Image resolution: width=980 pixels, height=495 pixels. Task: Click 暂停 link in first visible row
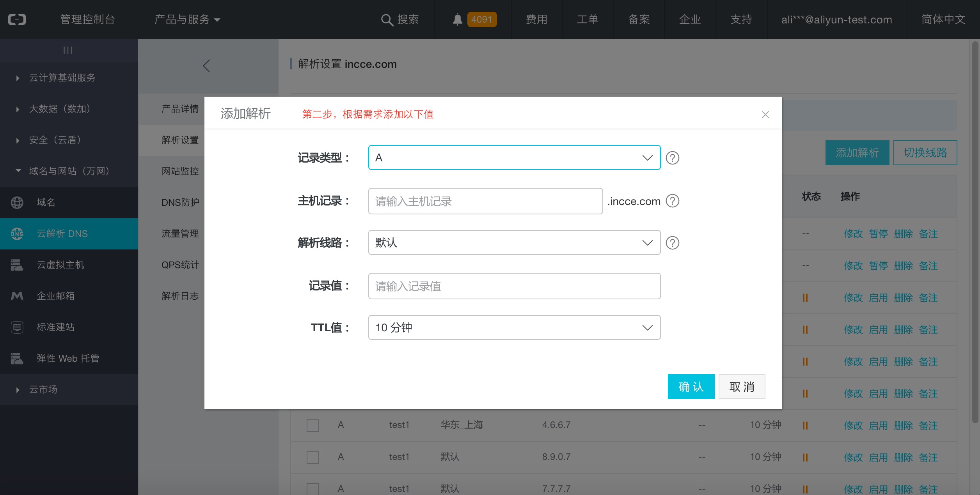click(878, 233)
